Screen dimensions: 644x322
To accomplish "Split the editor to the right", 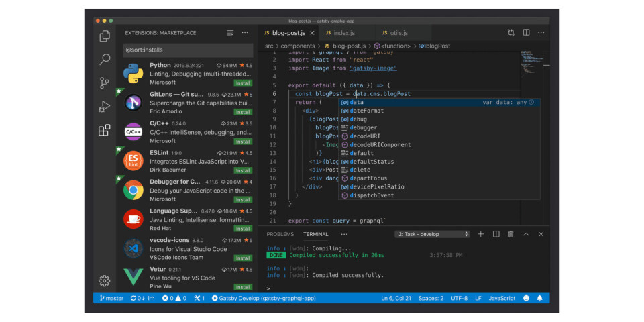I will [x=526, y=32].
